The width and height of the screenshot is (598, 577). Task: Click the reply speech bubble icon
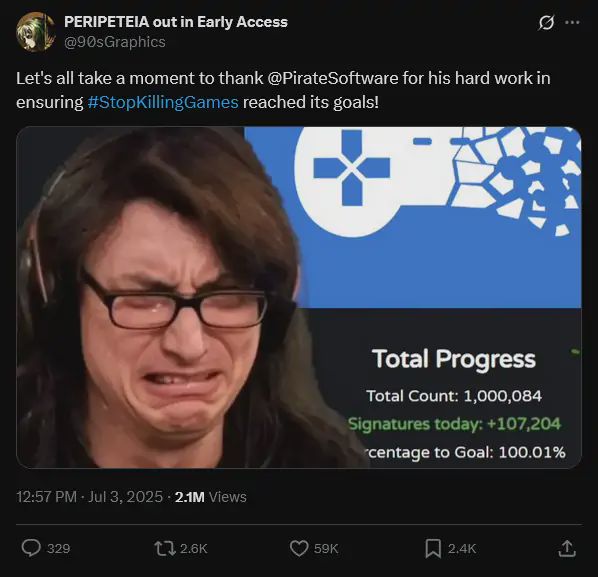point(31,548)
